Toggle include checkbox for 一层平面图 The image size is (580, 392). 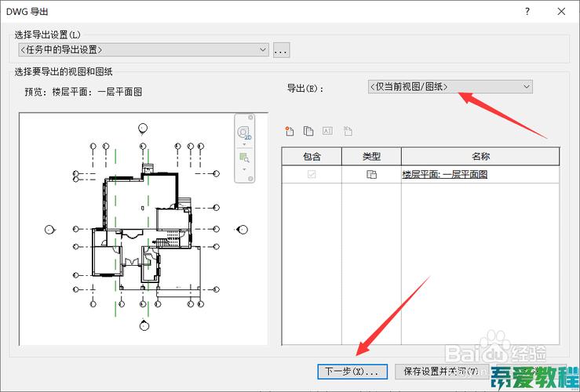tap(312, 174)
